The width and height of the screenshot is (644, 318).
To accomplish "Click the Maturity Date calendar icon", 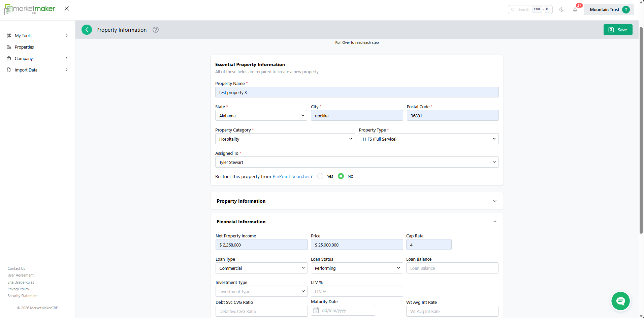I will [316, 310].
